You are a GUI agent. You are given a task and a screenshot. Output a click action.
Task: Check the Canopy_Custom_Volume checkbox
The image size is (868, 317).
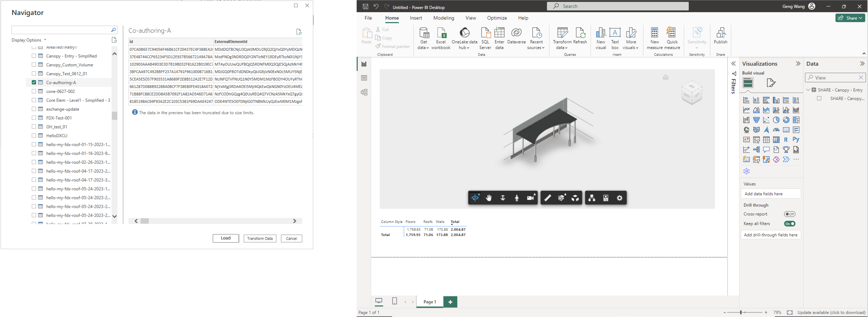34,65
